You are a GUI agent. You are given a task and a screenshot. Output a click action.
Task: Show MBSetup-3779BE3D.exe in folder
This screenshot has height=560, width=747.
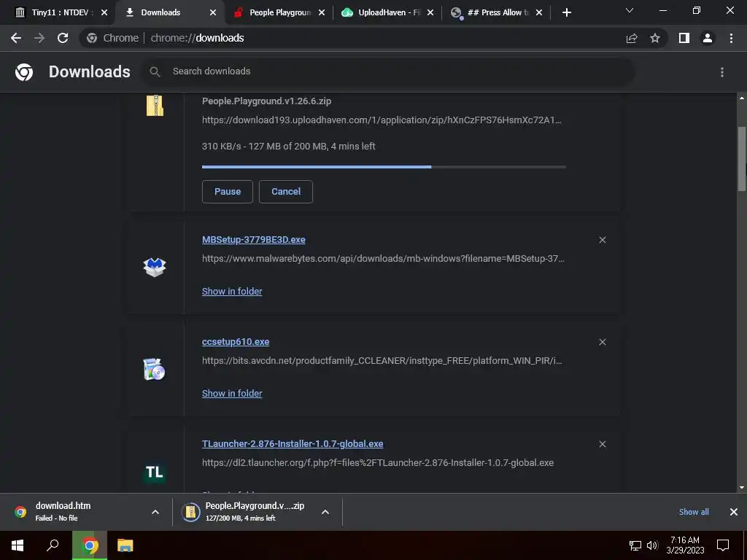232,292
